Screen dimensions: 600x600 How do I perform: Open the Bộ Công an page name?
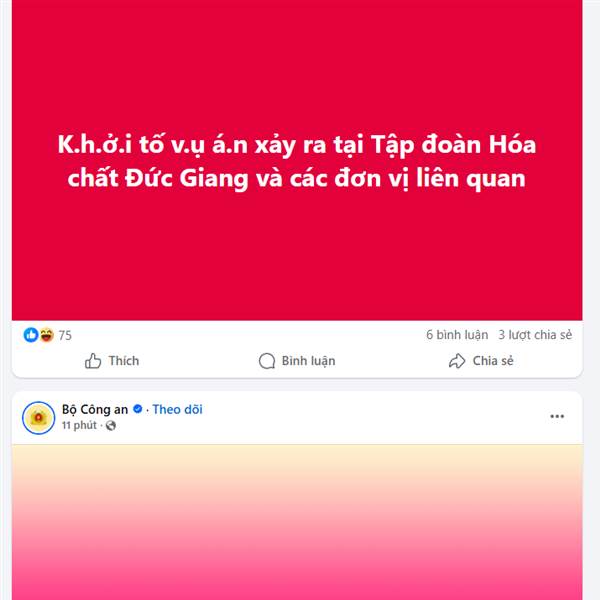coord(95,409)
